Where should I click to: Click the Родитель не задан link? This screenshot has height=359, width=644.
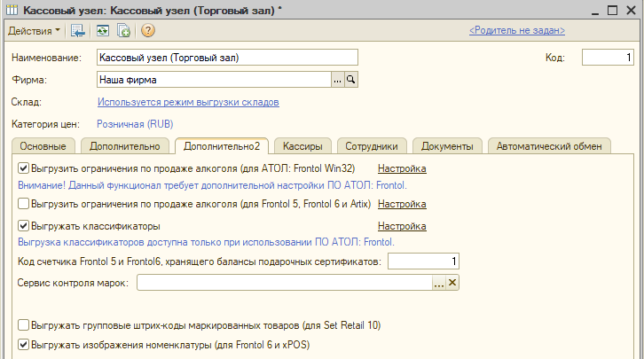point(516,30)
